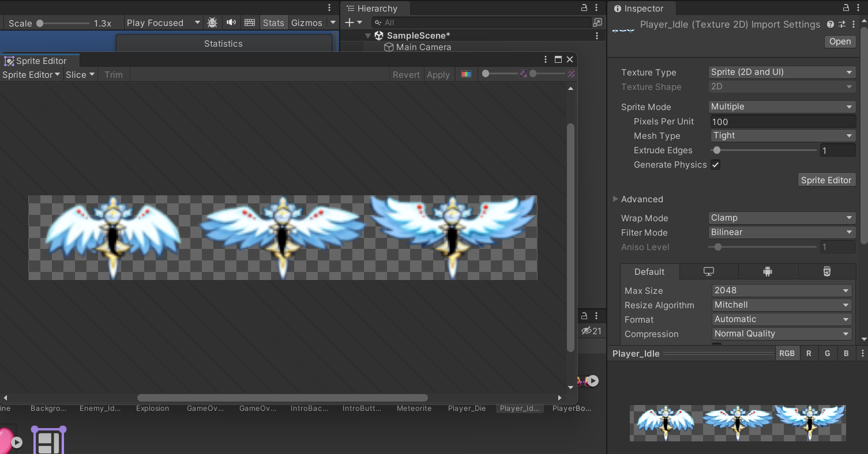The height and width of the screenshot is (454, 868).
Task: Click the Sprite Editor button in Inspector
Action: 826,180
